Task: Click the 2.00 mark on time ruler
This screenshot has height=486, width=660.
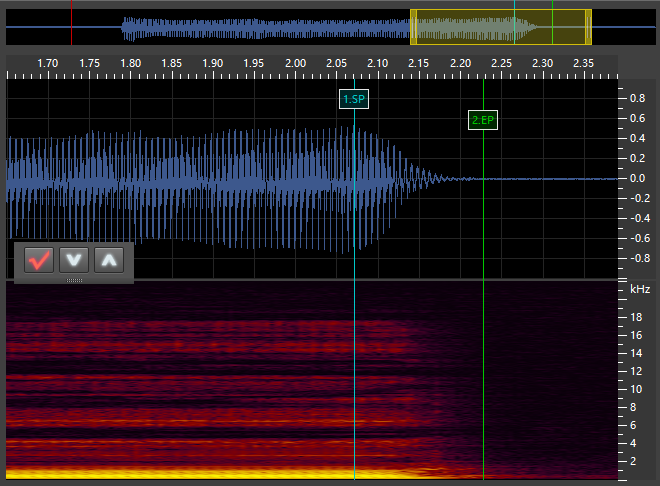Action: tap(295, 64)
